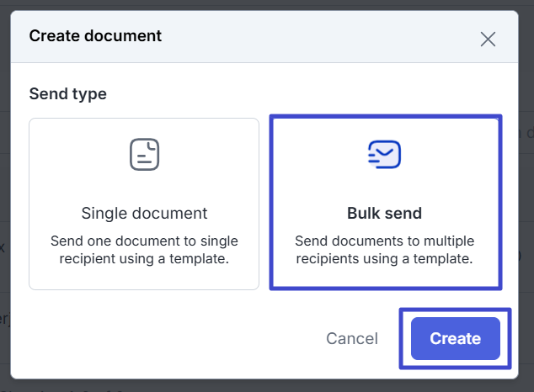Click the Bulk send envelope icon

(384, 154)
